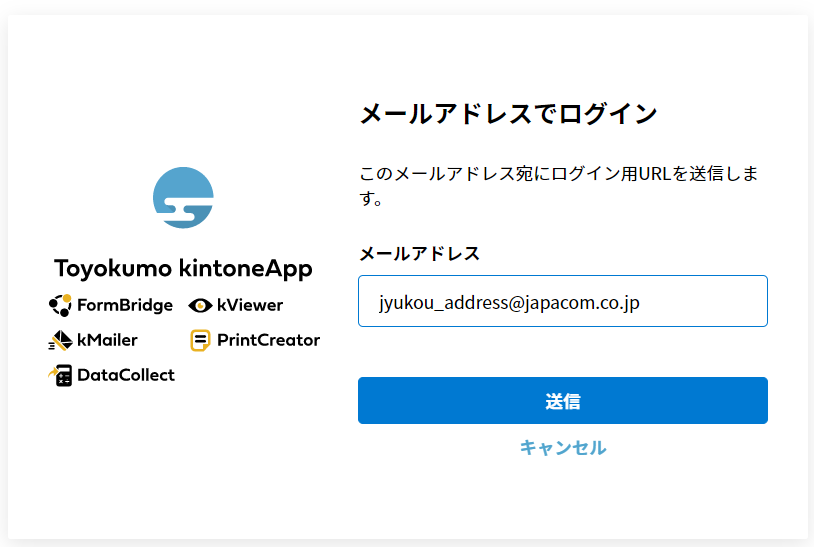Place cursor after jyukou_address@japacom.co.jp text
814x547 pixels.
[642, 302]
